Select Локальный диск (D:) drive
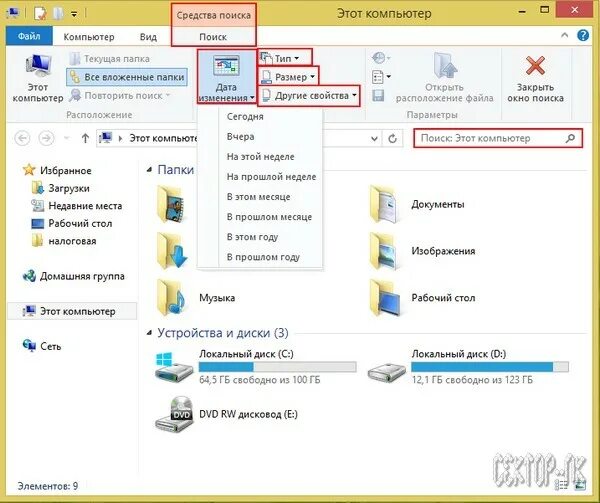The width and height of the screenshot is (600, 503). point(468,366)
